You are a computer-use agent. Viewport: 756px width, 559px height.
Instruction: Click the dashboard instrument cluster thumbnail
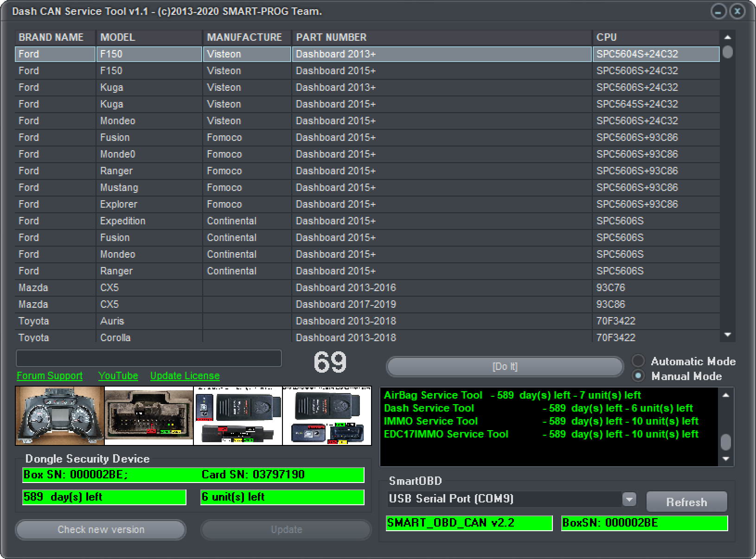coord(59,415)
